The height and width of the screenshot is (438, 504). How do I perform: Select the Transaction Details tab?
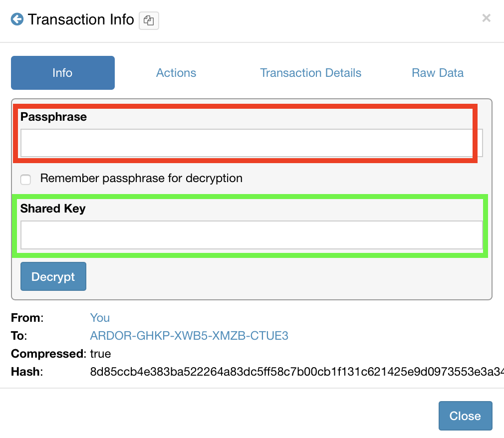[x=310, y=73]
